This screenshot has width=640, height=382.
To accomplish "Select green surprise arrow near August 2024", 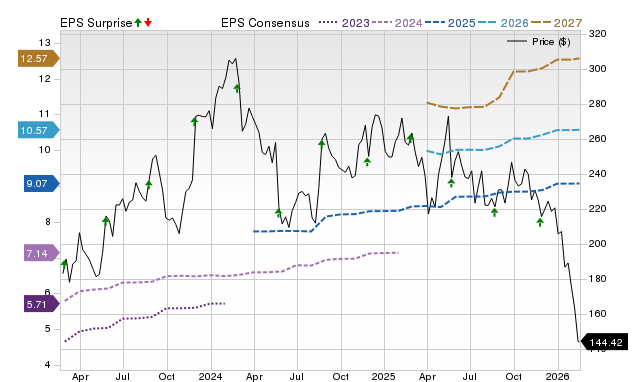I will click(x=322, y=144).
